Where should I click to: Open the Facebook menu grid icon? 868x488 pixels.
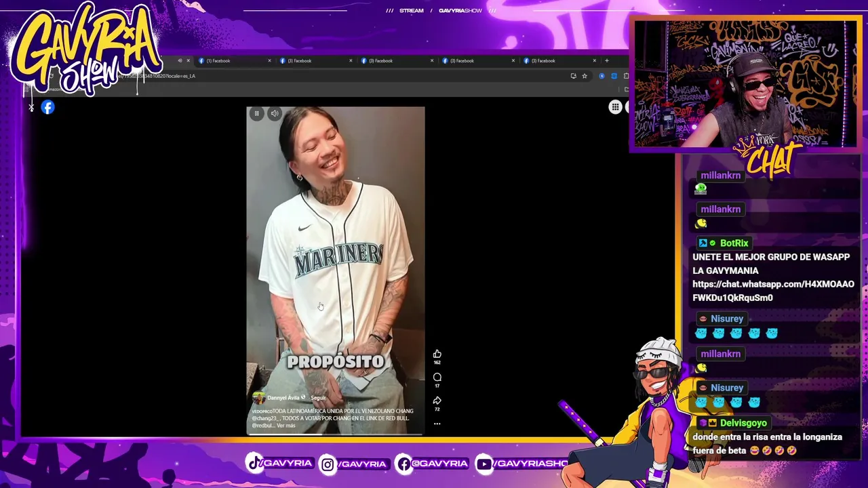615,107
